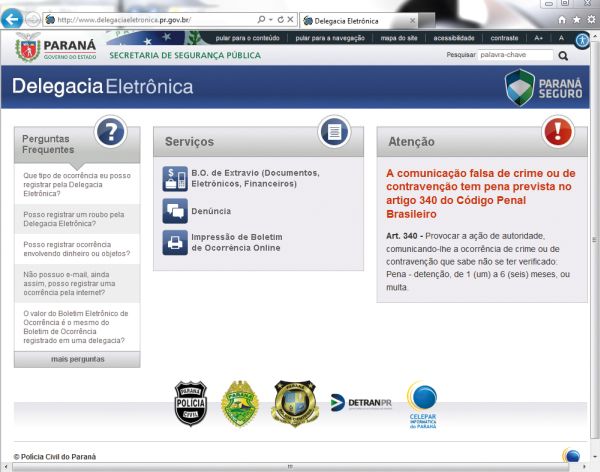Click the Celepar Informática logo

click(x=422, y=405)
